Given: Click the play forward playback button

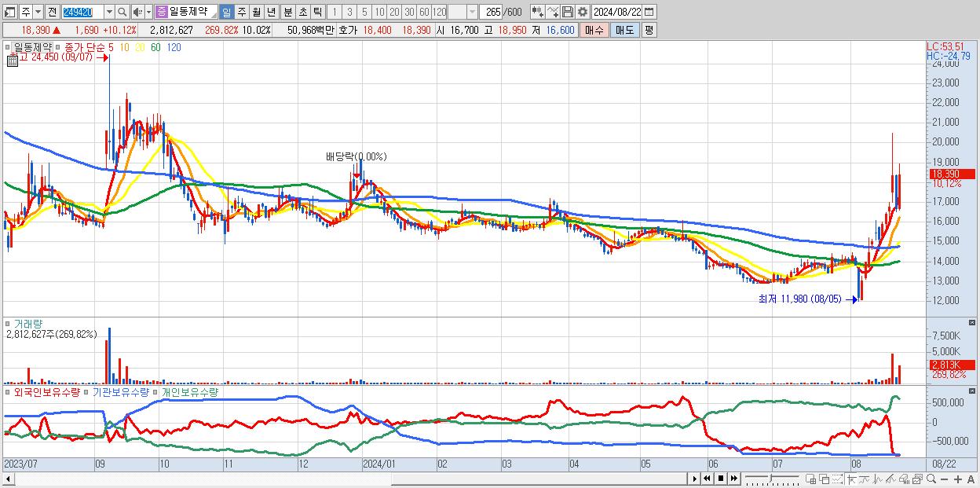Looking at the screenshot, I should [x=694, y=479].
